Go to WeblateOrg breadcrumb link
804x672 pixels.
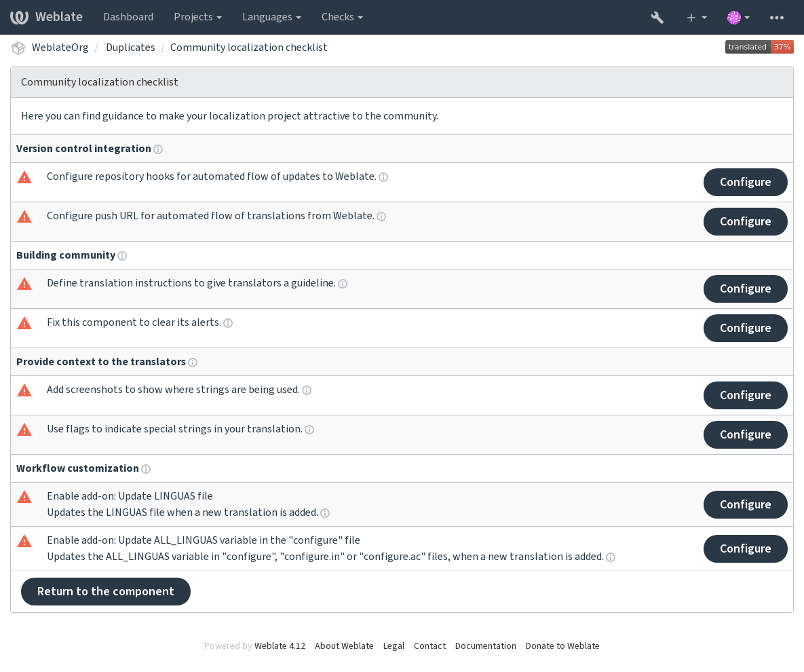pos(60,48)
